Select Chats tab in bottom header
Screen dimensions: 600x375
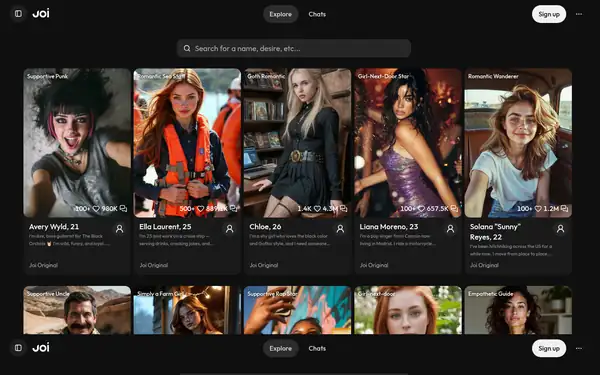(x=317, y=348)
